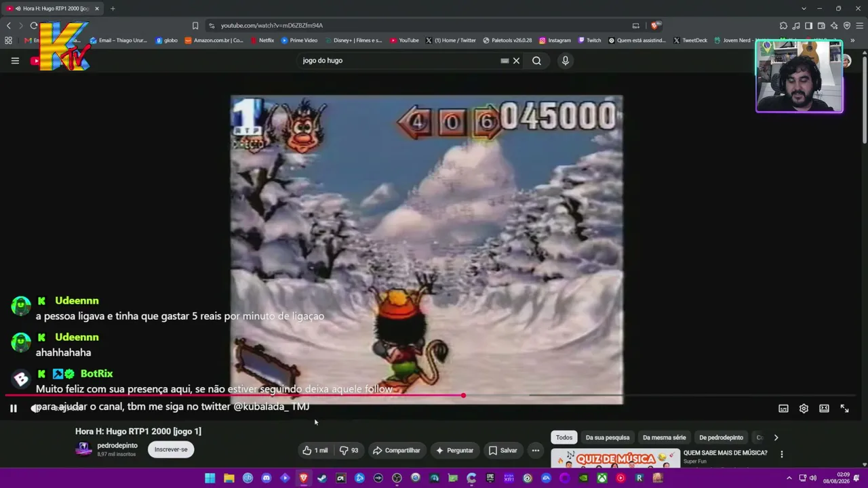Subscribe using the Inscrever-se button
The height and width of the screenshot is (488, 868).
[x=171, y=449]
